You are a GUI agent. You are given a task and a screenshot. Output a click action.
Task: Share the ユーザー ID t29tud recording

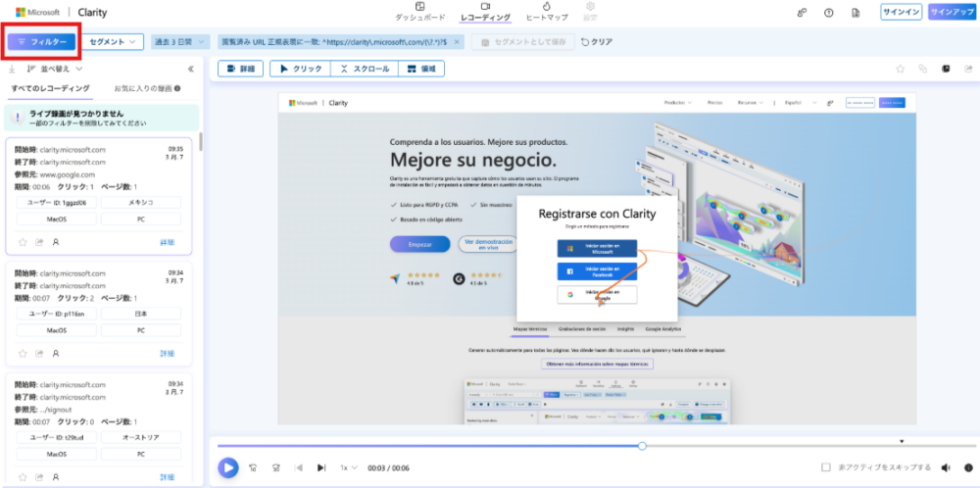(39, 477)
